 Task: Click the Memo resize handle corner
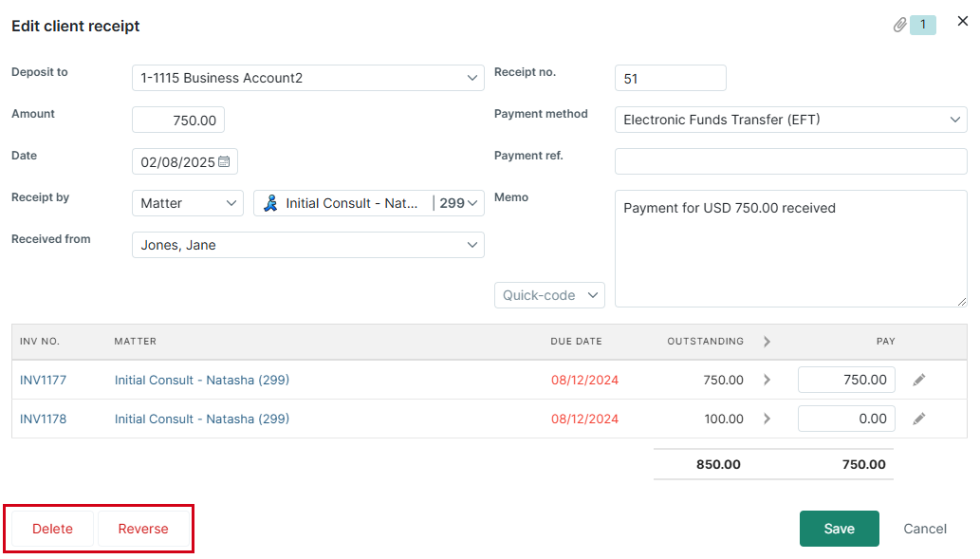click(961, 302)
